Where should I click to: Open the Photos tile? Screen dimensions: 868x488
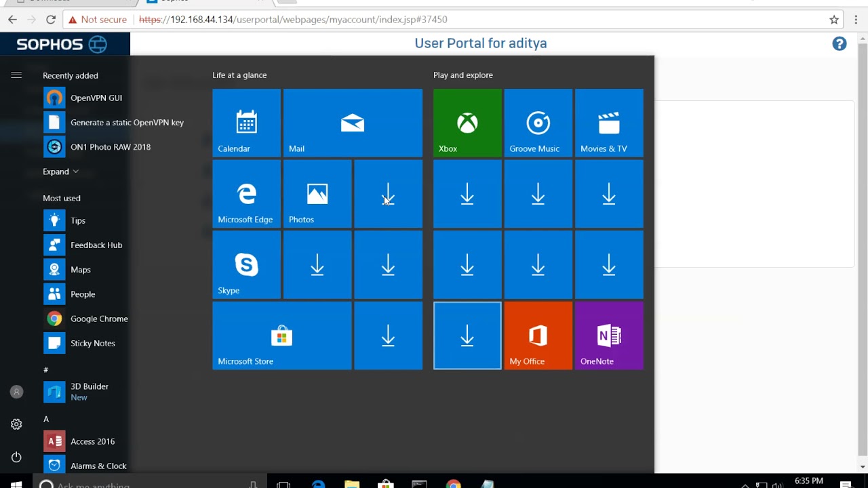click(x=317, y=194)
